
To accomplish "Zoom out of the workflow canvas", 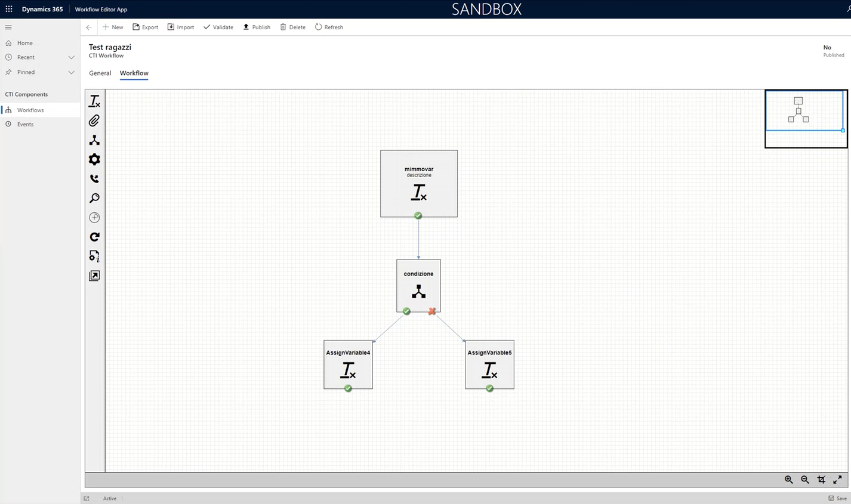I will [805, 480].
